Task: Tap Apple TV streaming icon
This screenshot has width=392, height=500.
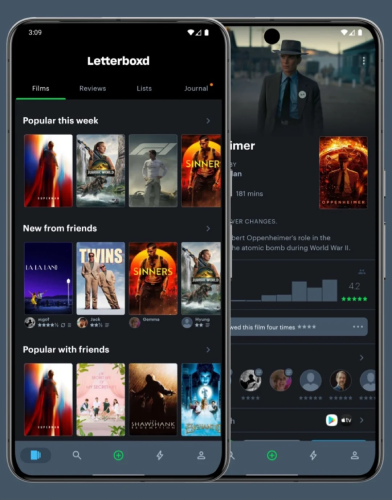Action: 346,420
